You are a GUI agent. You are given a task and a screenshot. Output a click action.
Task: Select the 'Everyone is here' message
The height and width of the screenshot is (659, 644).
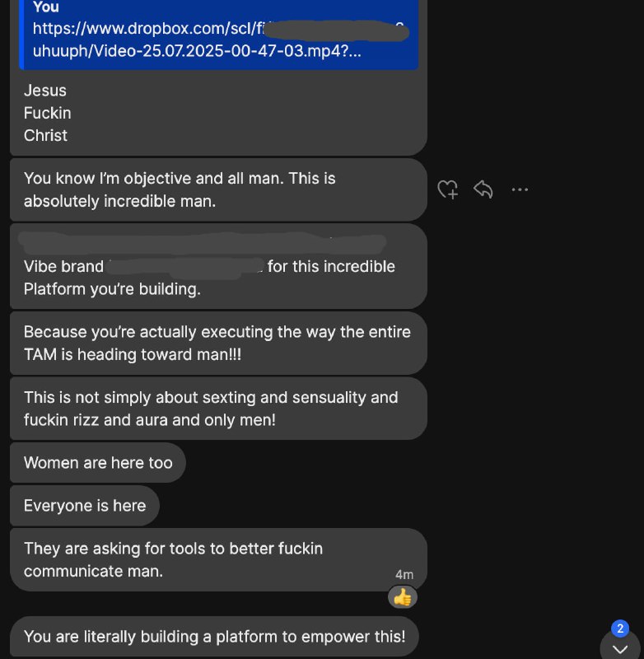(85, 506)
